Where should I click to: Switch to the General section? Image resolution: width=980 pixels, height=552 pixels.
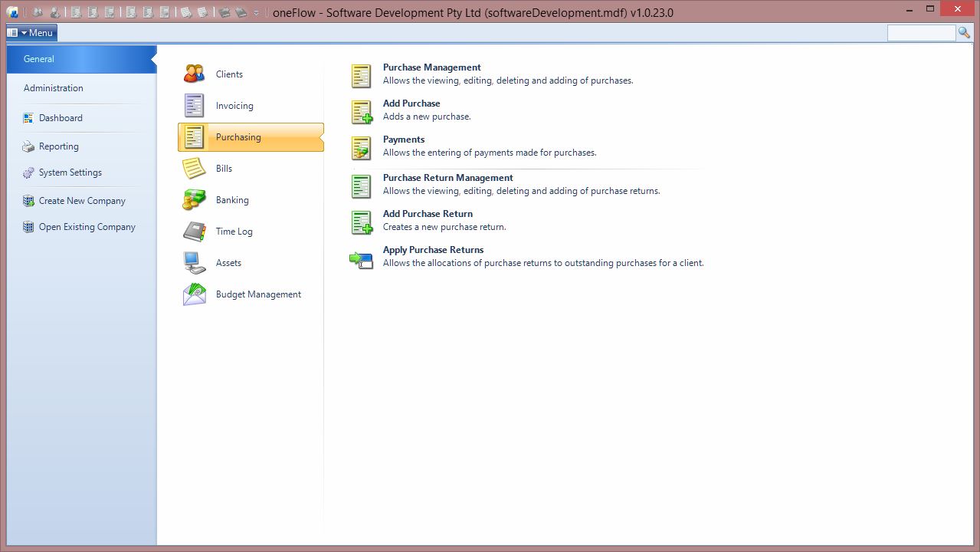tap(81, 59)
